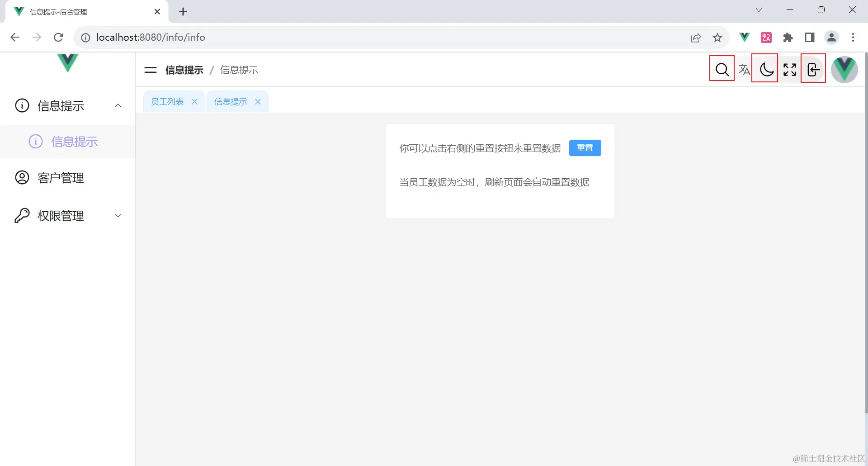The height and width of the screenshot is (466, 868).
Task: Click the user circle icon beside 客户管理
Action: pos(22,177)
